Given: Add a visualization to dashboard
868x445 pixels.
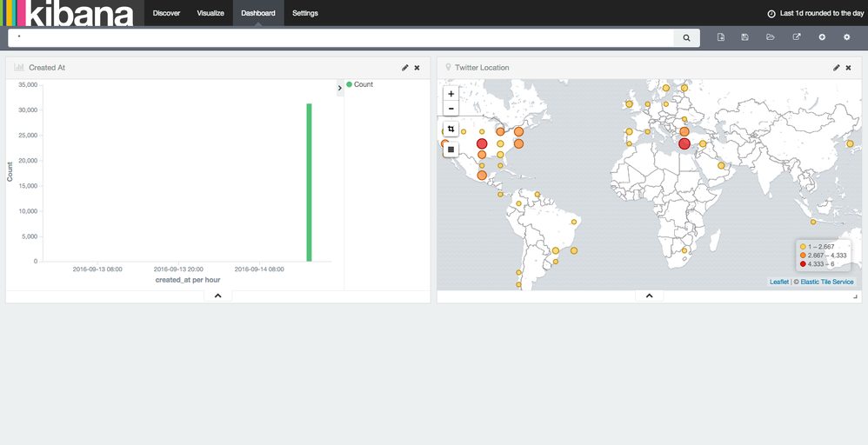Looking at the screenshot, I should point(822,37).
